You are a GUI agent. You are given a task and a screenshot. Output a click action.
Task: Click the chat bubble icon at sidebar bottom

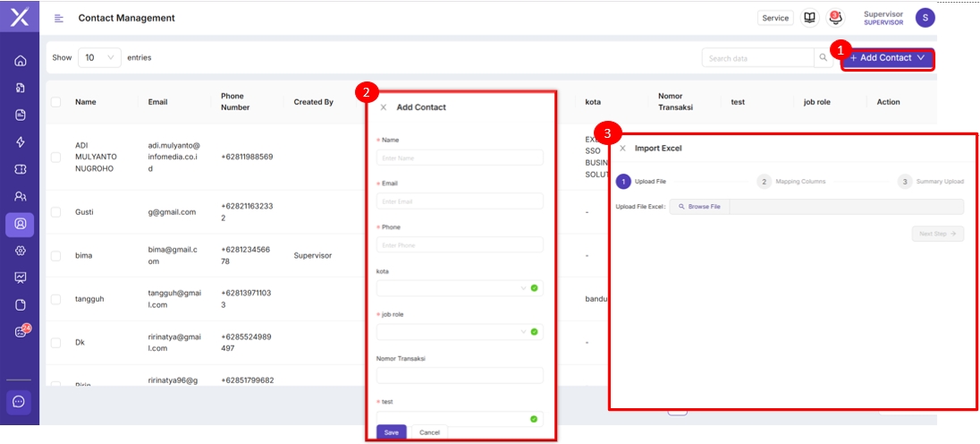coord(20,402)
